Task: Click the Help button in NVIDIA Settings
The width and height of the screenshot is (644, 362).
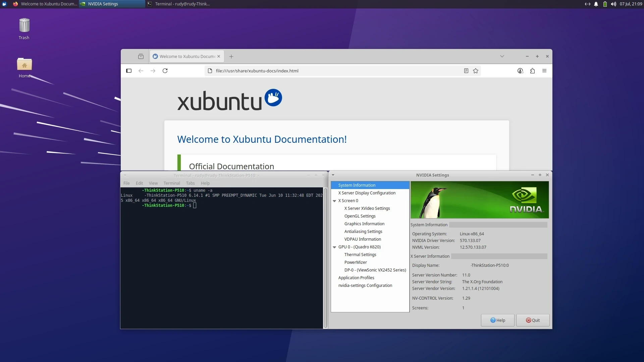Action: (x=497, y=320)
